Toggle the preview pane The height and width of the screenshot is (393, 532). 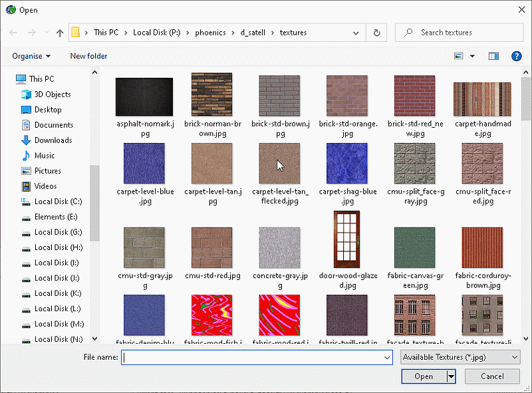click(493, 56)
